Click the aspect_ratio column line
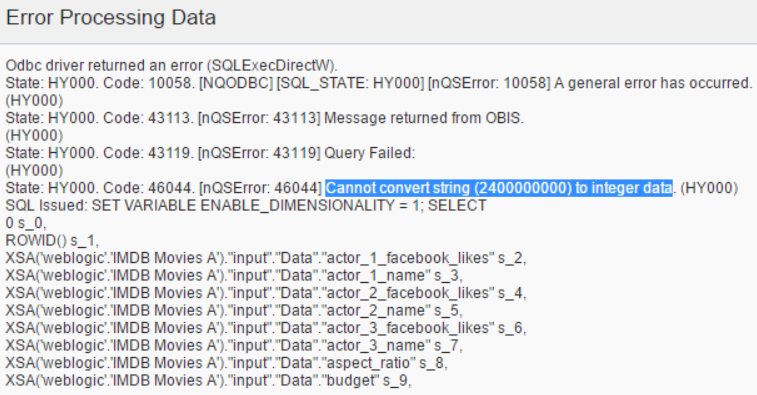757x395 pixels. 226,363
